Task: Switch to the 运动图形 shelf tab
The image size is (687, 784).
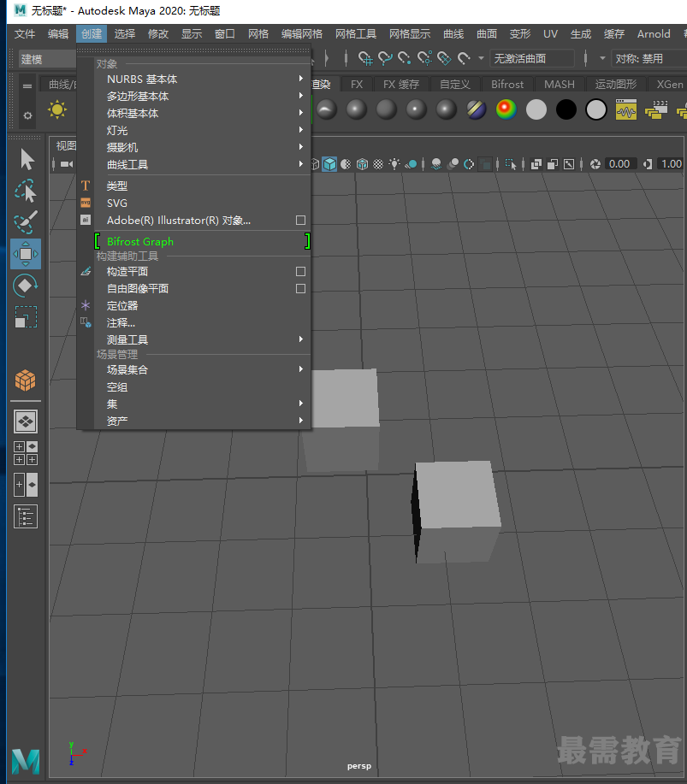Action: pos(615,85)
